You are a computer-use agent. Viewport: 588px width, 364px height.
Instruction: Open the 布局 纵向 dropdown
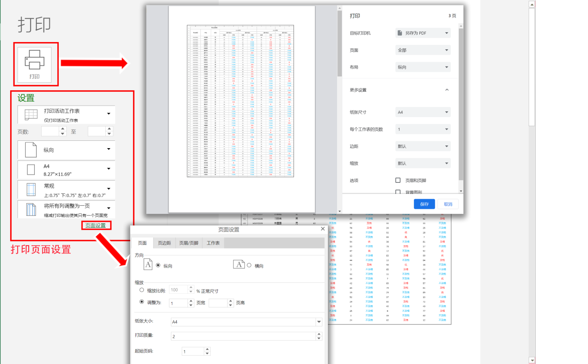[x=423, y=67]
